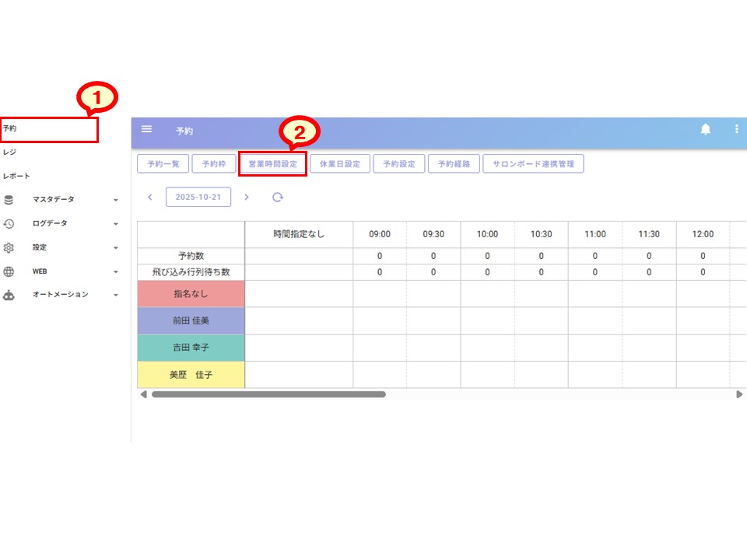
Task: Open the 2025-10-21 date picker
Action: pyautogui.click(x=198, y=198)
